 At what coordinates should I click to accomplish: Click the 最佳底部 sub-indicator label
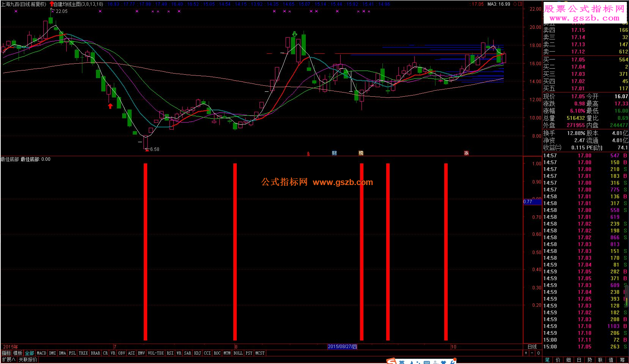point(10,159)
